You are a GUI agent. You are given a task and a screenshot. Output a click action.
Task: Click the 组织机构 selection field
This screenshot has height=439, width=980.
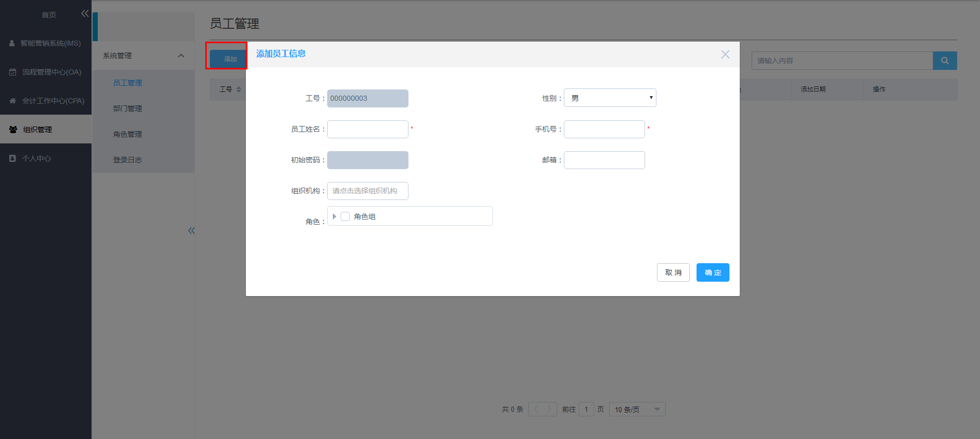click(x=367, y=191)
